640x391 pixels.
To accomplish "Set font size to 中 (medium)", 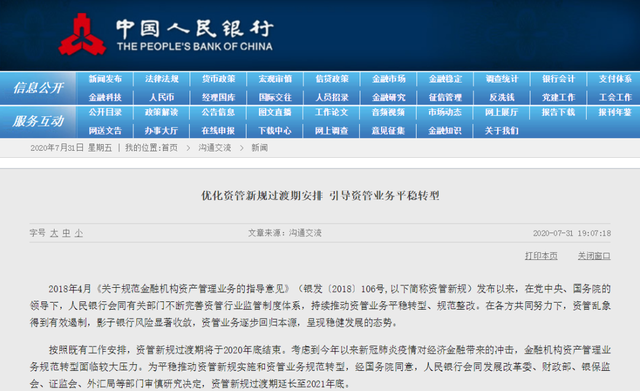I will pos(66,233).
